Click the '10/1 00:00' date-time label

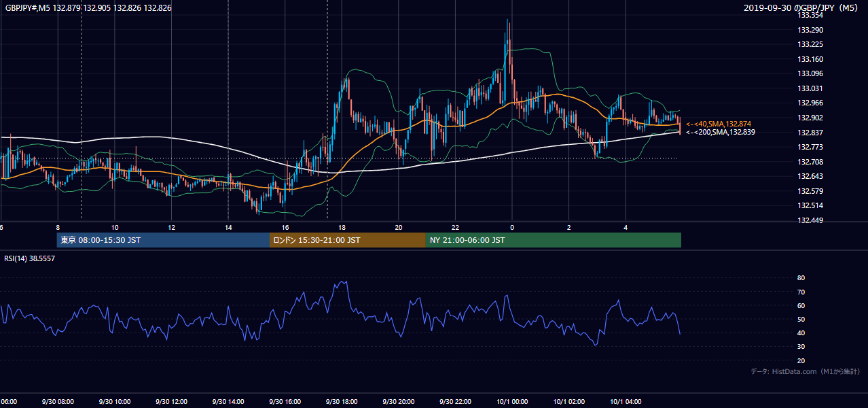512,402
